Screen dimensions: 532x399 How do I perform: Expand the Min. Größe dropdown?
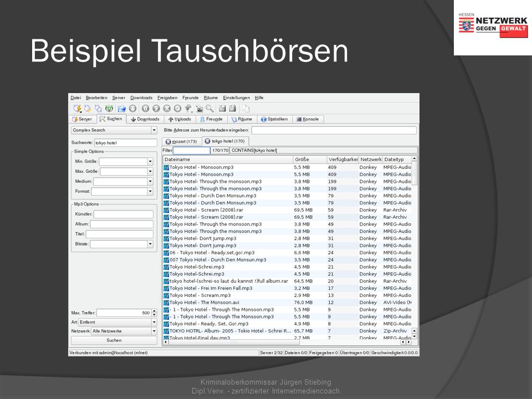point(150,161)
